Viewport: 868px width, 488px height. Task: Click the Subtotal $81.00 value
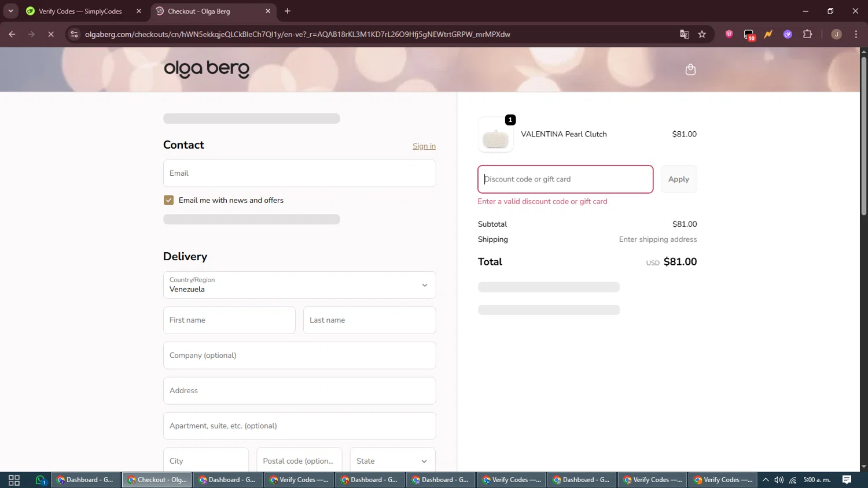click(x=685, y=224)
